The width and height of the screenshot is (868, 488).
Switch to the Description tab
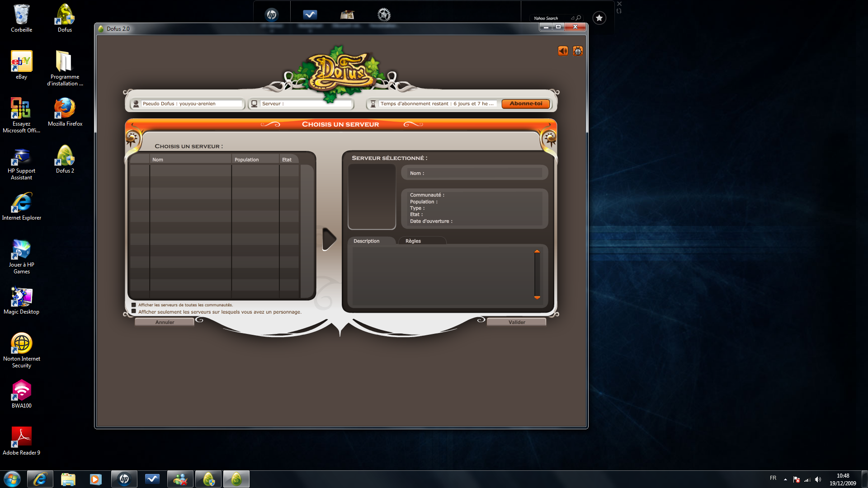[x=372, y=241]
